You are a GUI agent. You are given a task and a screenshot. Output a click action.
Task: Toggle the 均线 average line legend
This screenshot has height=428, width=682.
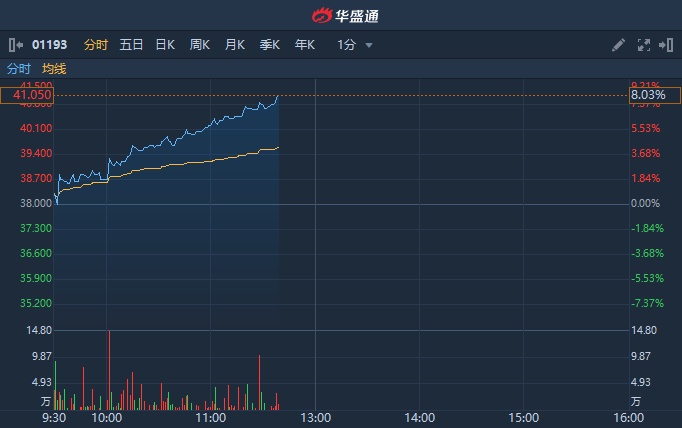(54, 69)
